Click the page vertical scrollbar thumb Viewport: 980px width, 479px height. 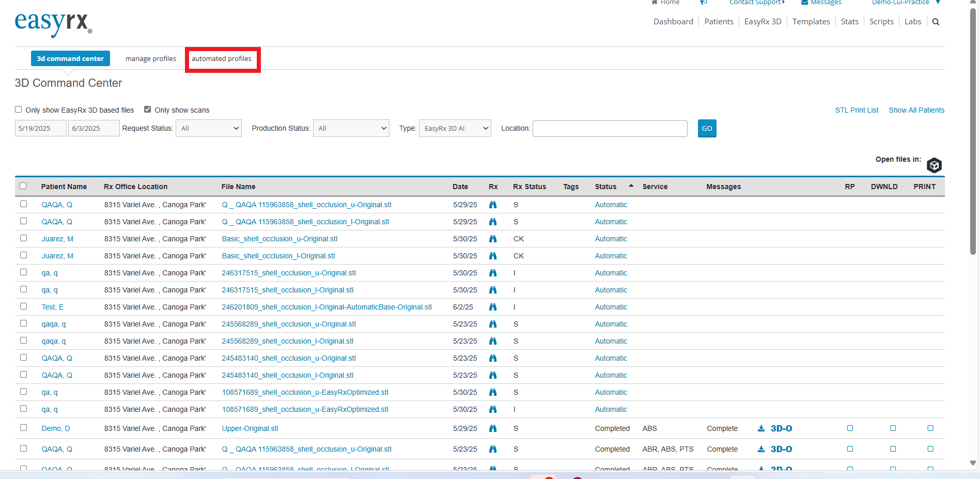pyautogui.click(x=973, y=132)
